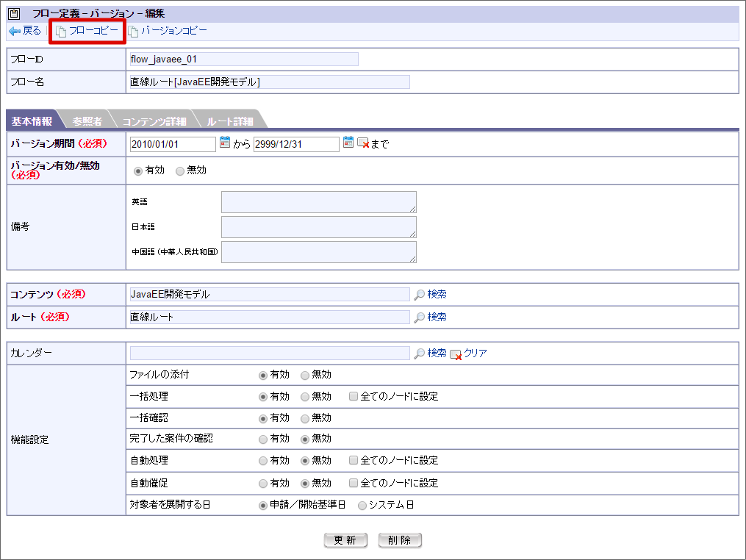
Task: Click the magnifier icon in the コンテンツ row
Action: coord(419,295)
